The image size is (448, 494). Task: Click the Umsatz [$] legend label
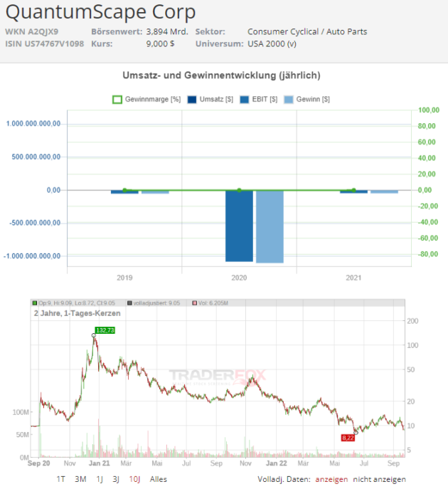point(216,99)
